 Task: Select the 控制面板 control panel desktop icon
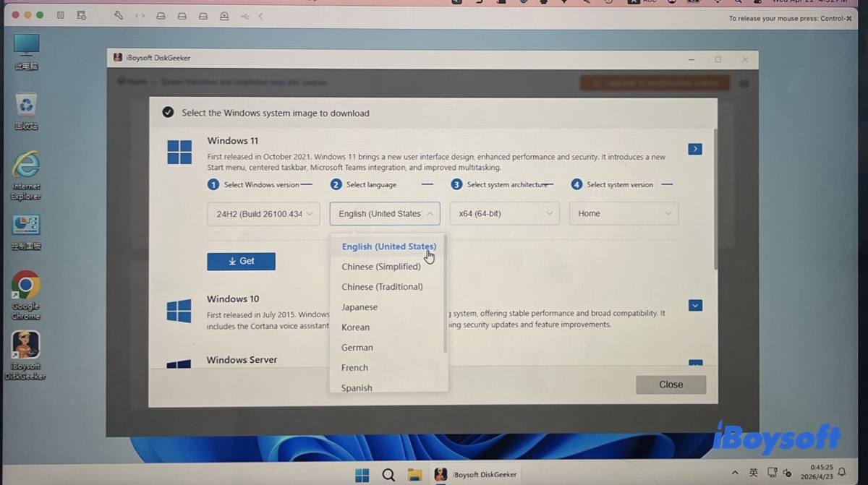point(26,233)
